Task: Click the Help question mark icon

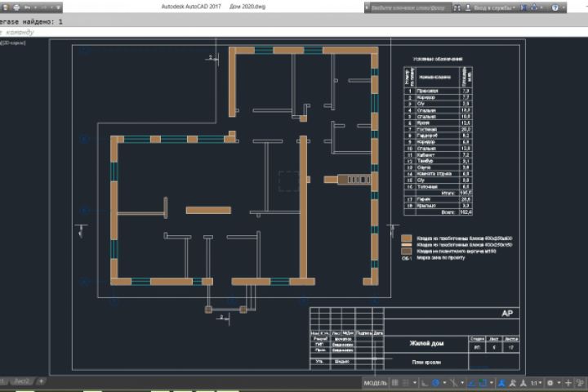Action: point(555,7)
